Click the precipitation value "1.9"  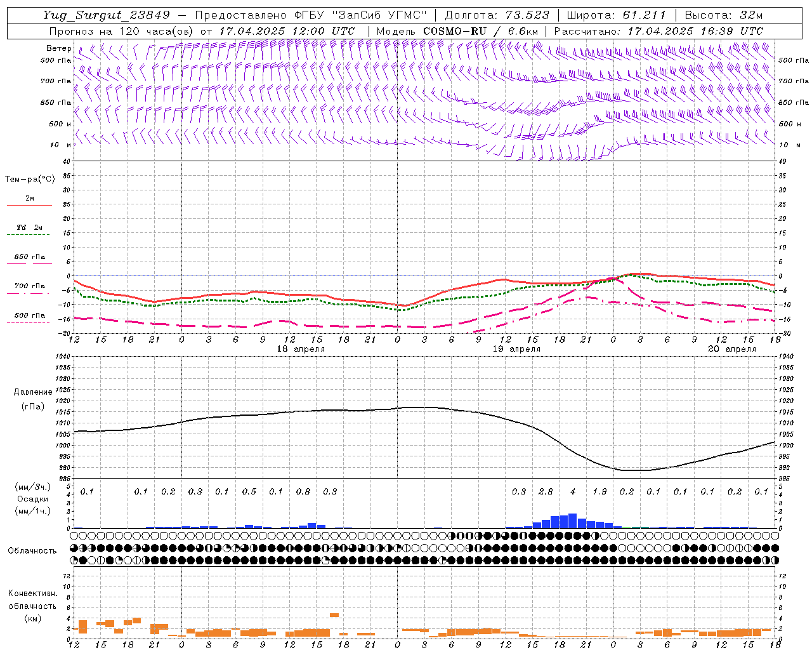(x=599, y=491)
